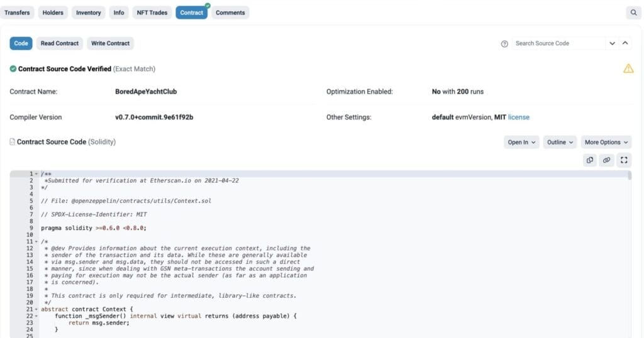
Task: Open the Comments tab
Action: tap(230, 13)
